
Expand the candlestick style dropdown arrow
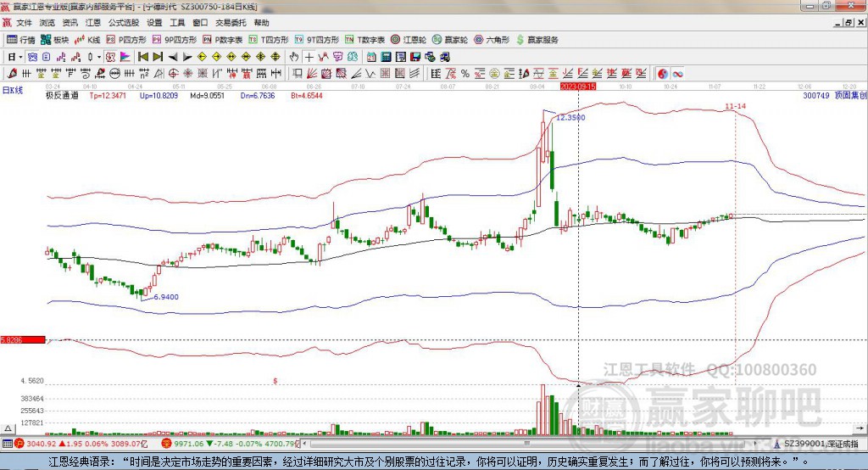coord(99,57)
